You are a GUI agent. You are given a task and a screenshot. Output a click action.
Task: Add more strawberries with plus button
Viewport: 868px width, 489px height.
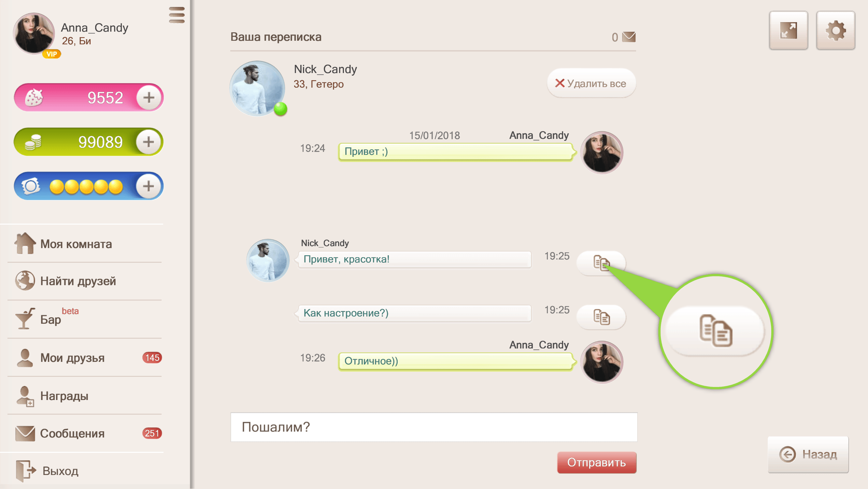point(149,97)
